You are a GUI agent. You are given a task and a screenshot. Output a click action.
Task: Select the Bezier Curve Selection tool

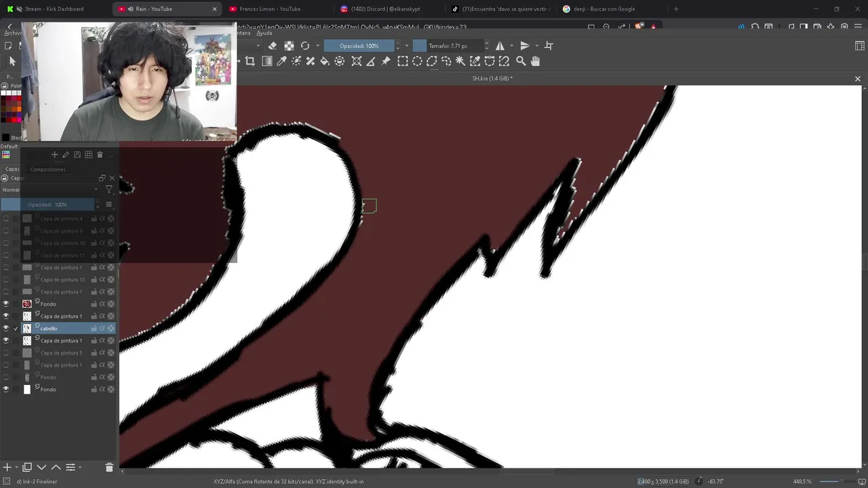490,61
